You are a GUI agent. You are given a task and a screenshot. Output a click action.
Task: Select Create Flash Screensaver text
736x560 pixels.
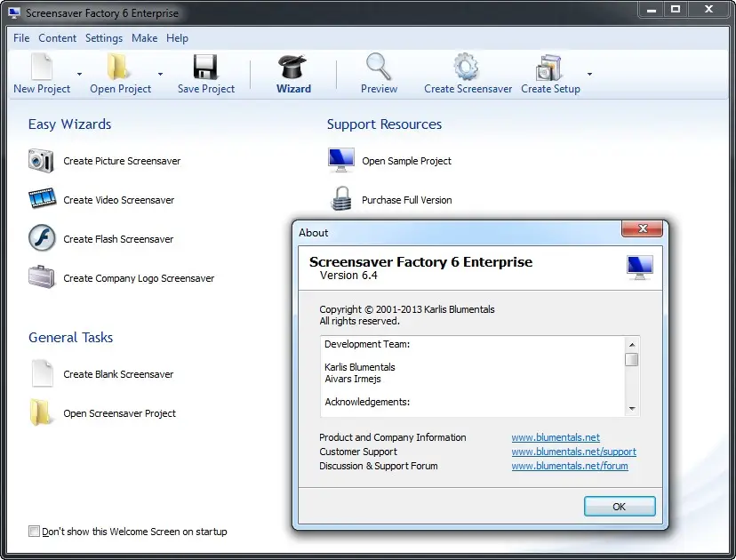coord(118,239)
